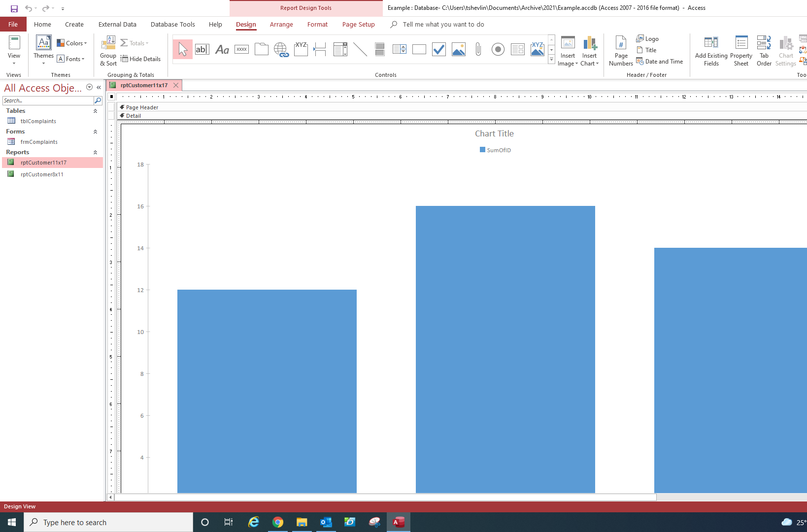
Task: Switch to the Create tab
Action: (74, 25)
